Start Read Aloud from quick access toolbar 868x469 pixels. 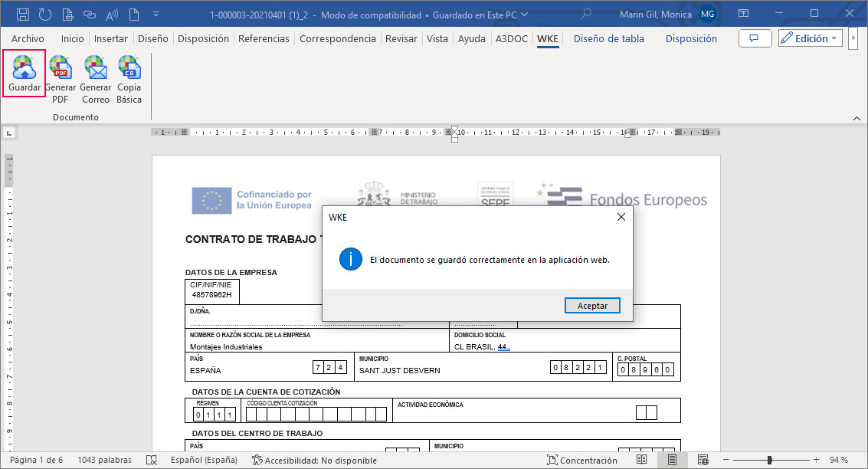click(x=112, y=15)
